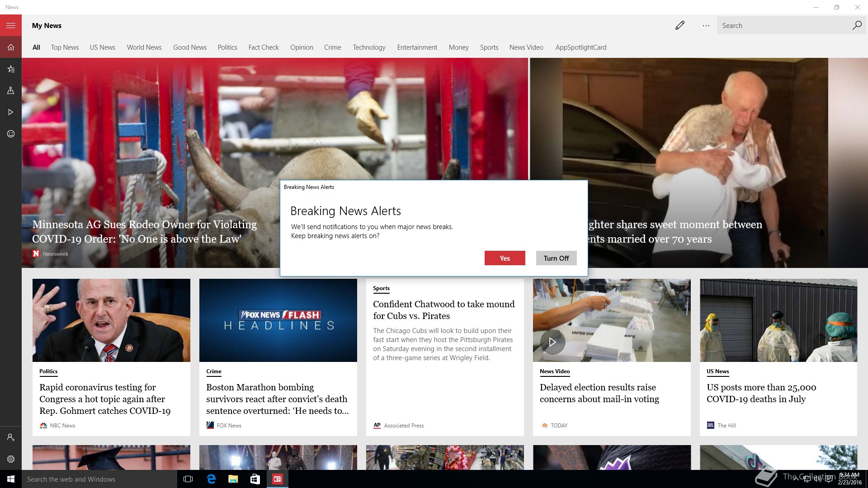Click the TODAY source logo
The width and height of the screenshot is (868, 488).
pos(544,425)
